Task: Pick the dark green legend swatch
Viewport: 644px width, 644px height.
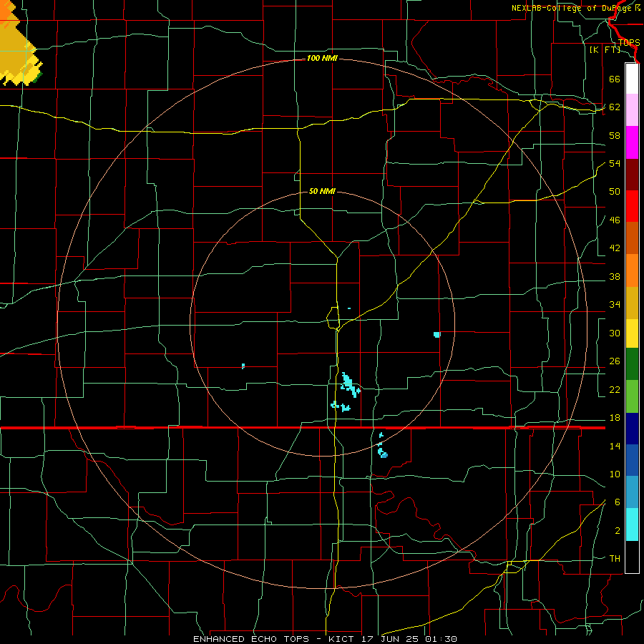Action: [632, 364]
